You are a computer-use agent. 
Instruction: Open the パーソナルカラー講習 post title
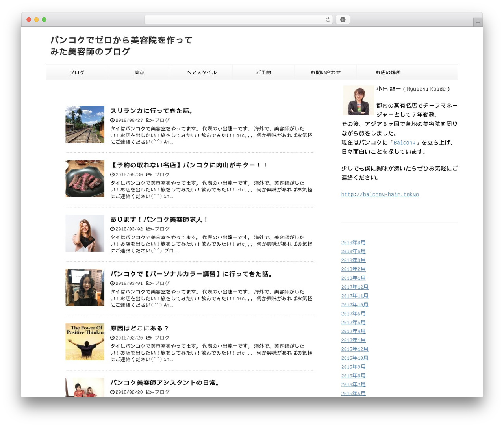192,274
